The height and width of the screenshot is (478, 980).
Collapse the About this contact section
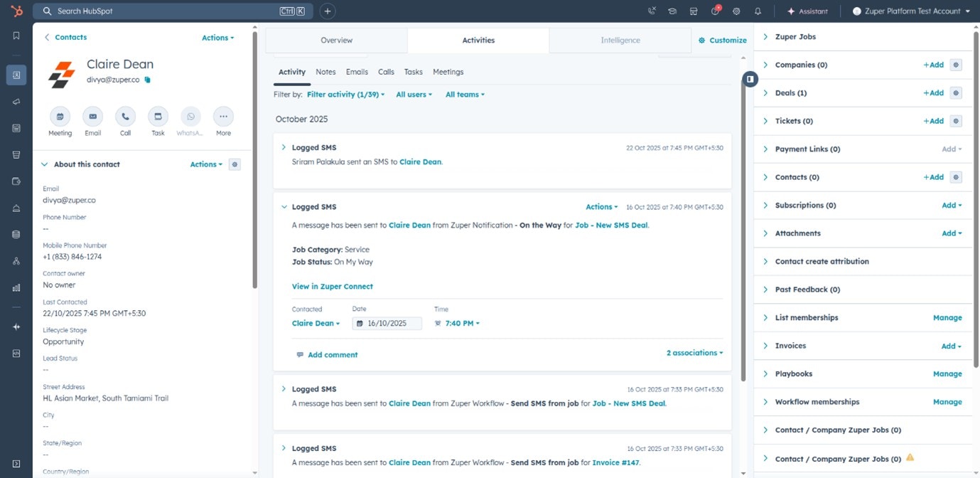tap(45, 164)
